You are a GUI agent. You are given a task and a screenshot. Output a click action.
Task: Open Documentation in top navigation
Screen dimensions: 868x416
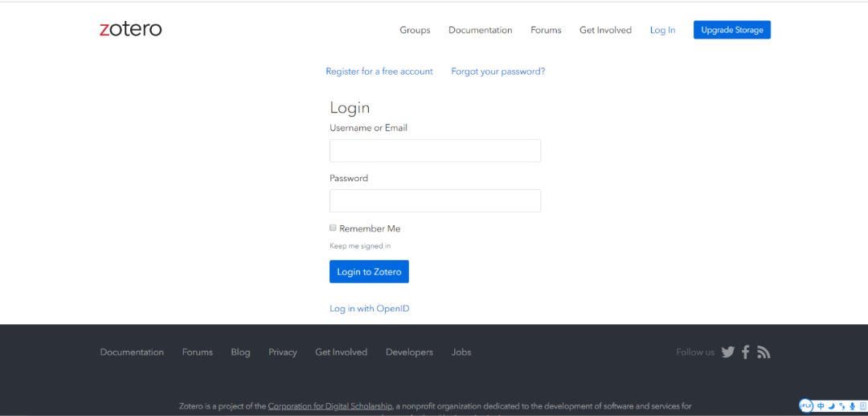[481, 30]
